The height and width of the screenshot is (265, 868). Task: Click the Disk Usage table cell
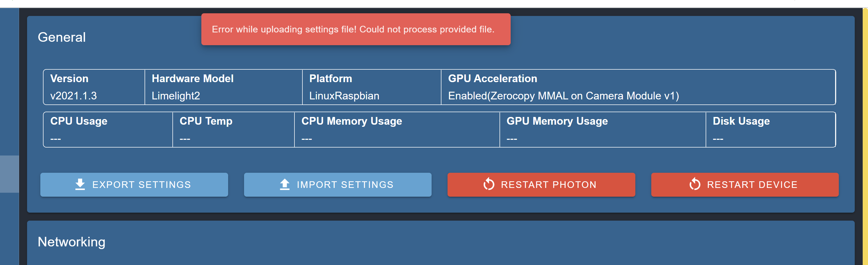tap(771, 130)
